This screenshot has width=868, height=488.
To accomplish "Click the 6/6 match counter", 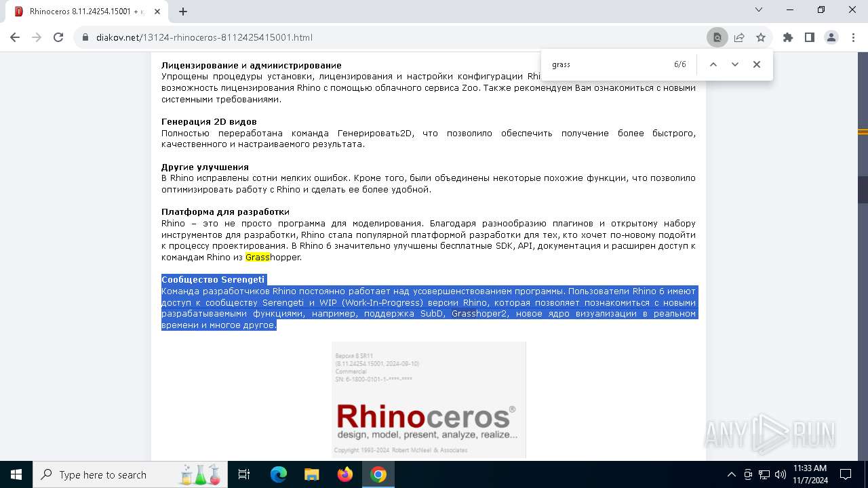I will tap(679, 64).
